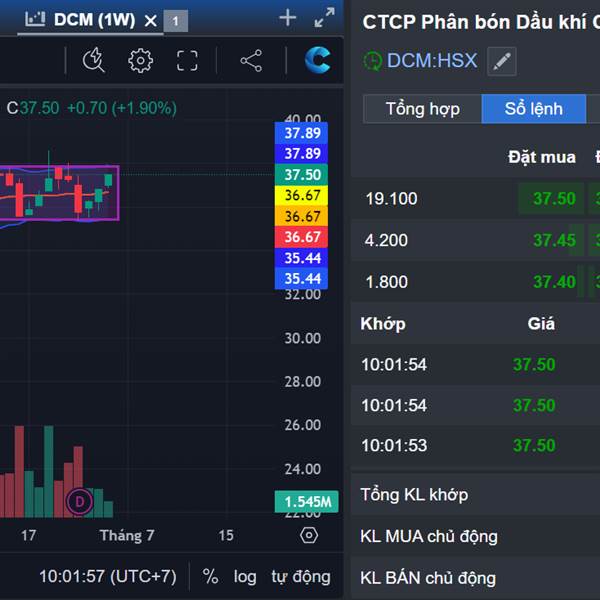Click the close price C37.50 legend value
This screenshot has height=600, width=600.
[x=33, y=108]
